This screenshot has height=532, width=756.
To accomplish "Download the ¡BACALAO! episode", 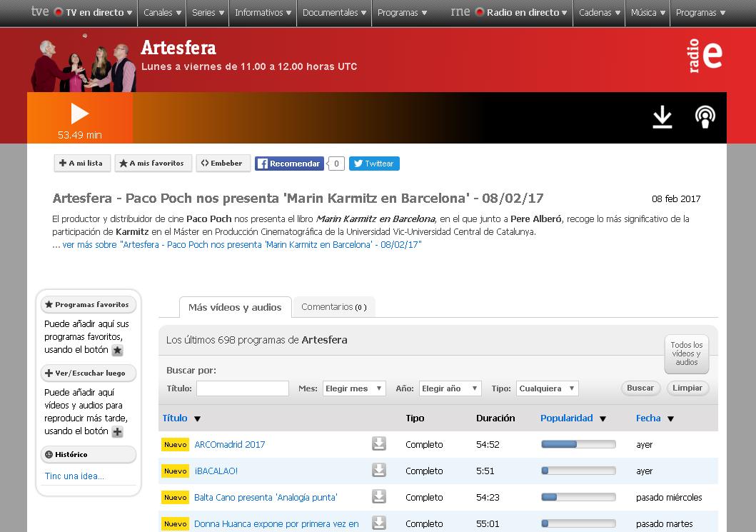I will tap(379, 471).
